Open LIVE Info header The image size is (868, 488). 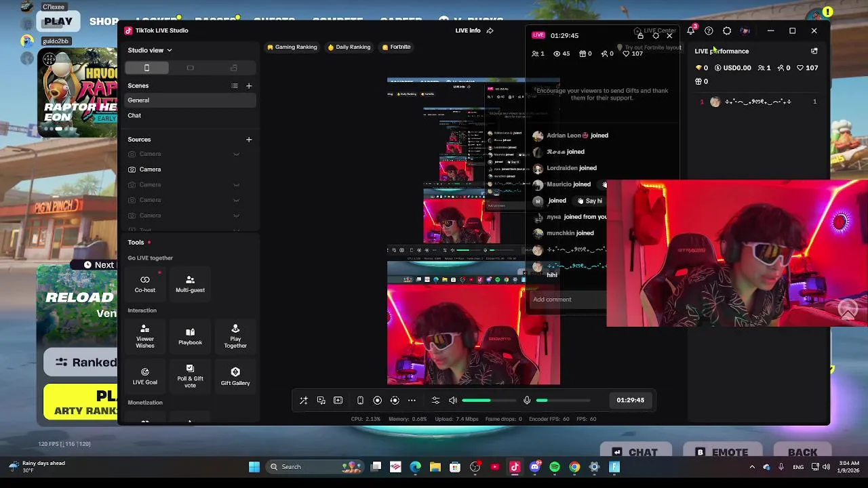(468, 30)
